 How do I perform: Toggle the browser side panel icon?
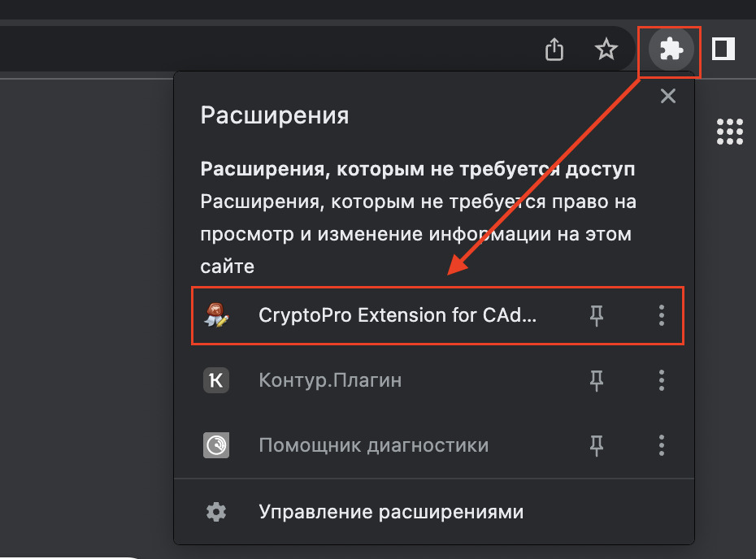tap(723, 50)
